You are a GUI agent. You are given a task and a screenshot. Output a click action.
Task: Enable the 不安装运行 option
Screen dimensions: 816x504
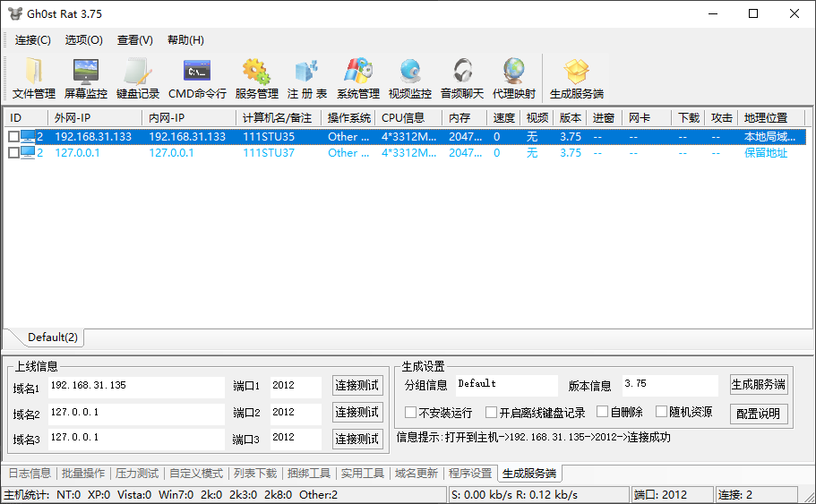click(x=410, y=413)
